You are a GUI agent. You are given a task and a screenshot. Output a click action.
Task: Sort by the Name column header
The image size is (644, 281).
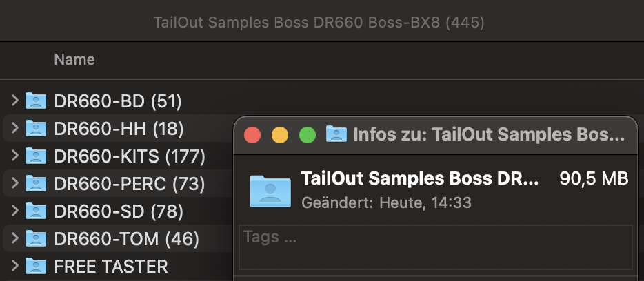74,60
